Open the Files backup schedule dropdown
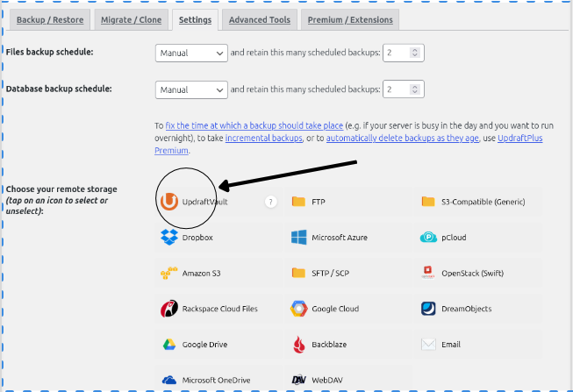The image size is (573, 392). click(191, 53)
